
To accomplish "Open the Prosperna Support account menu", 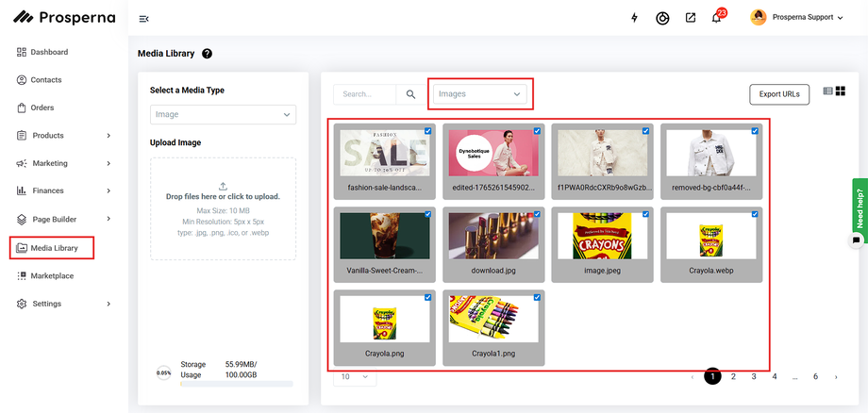I will point(797,17).
